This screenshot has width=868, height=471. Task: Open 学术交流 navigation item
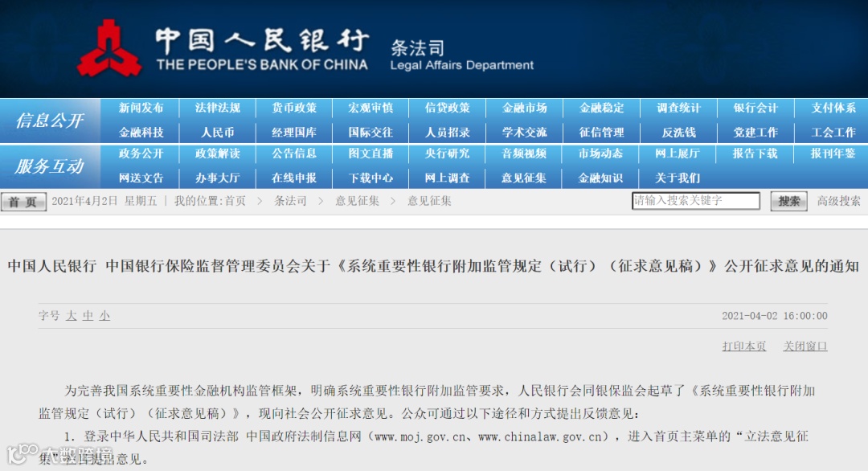[524, 133]
